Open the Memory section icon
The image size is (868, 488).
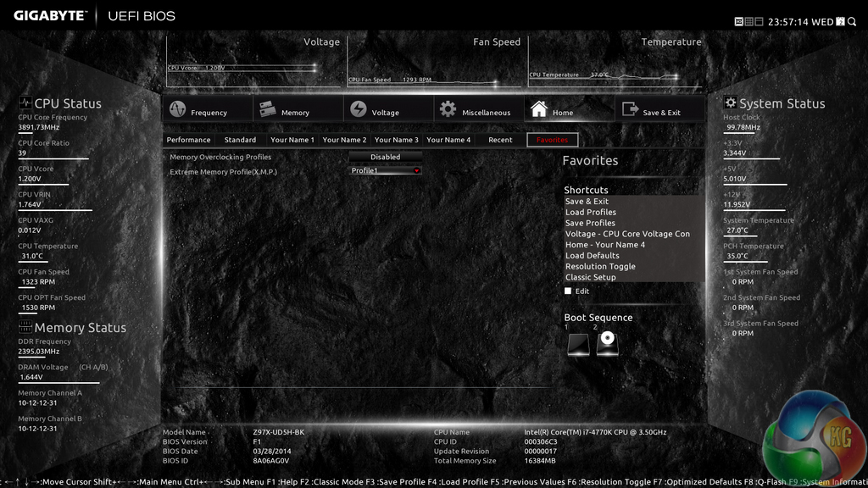(267, 109)
